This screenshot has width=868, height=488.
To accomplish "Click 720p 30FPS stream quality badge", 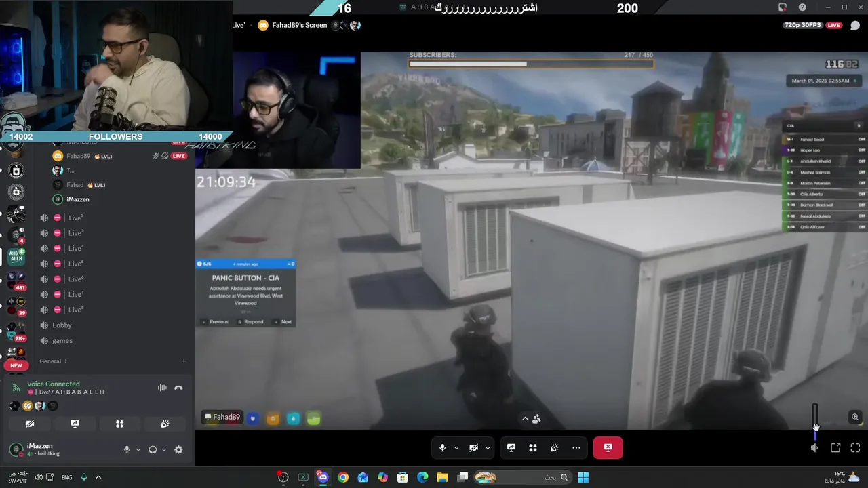I will tap(803, 25).
